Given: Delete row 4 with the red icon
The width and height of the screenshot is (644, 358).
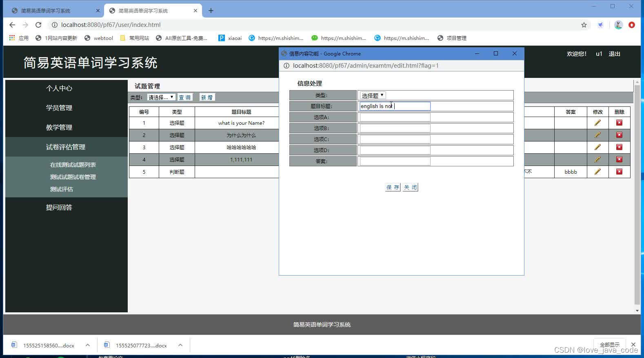Looking at the screenshot, I should [619, 159].
